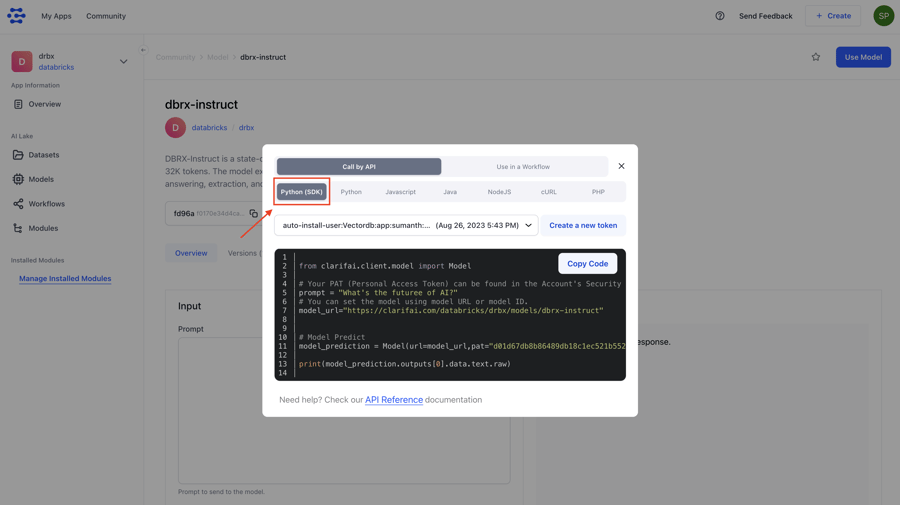Close the Call by API dialog

pos(621,166)
